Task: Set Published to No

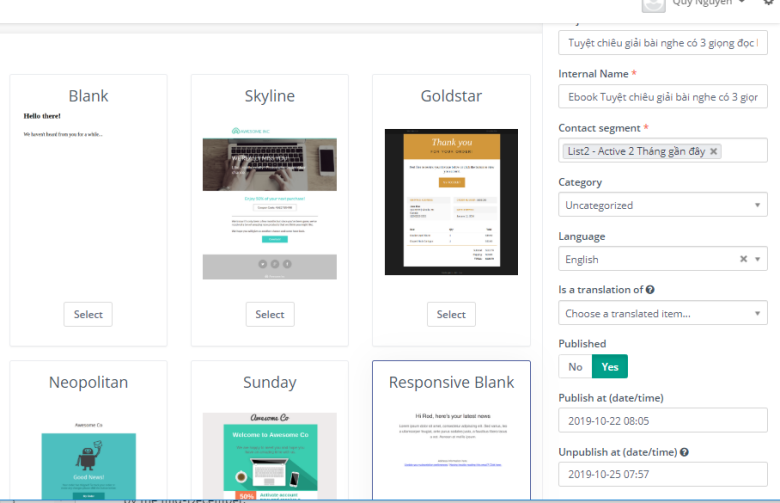Action: click(x=575, y=367)
